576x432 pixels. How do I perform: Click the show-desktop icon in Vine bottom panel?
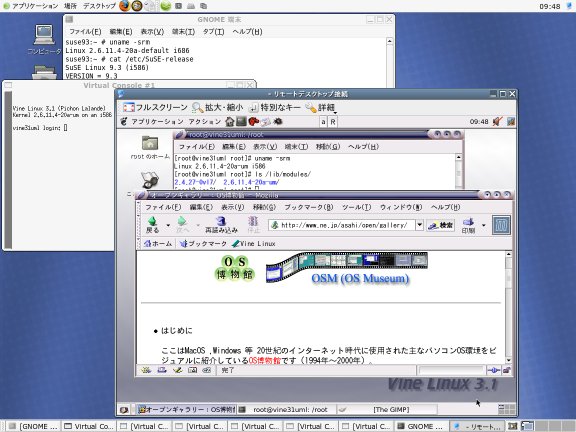(x=124, y=410)
